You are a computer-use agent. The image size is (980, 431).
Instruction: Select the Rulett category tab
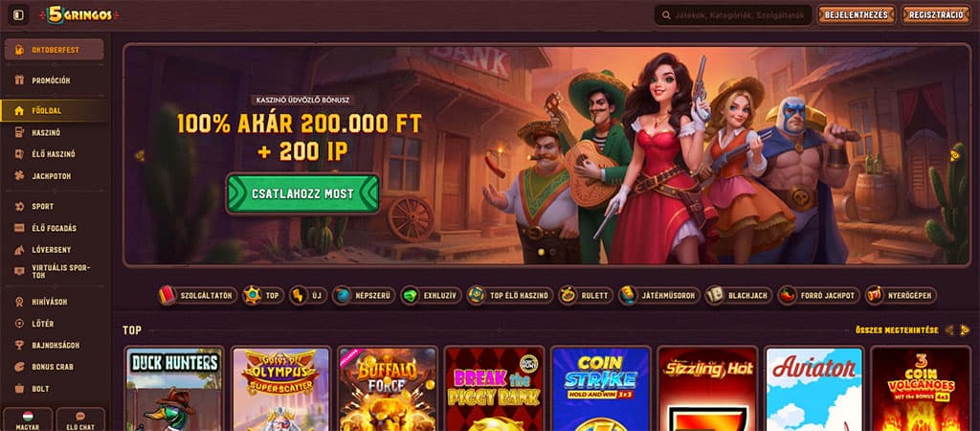coord(585,295)
